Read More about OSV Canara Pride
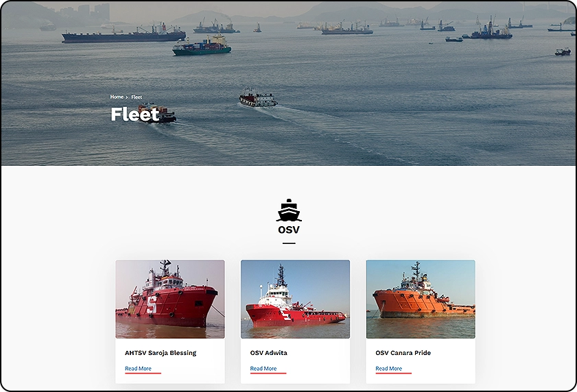Image resolution: width=577 pixels, height=392 pixels. point(388,369)
